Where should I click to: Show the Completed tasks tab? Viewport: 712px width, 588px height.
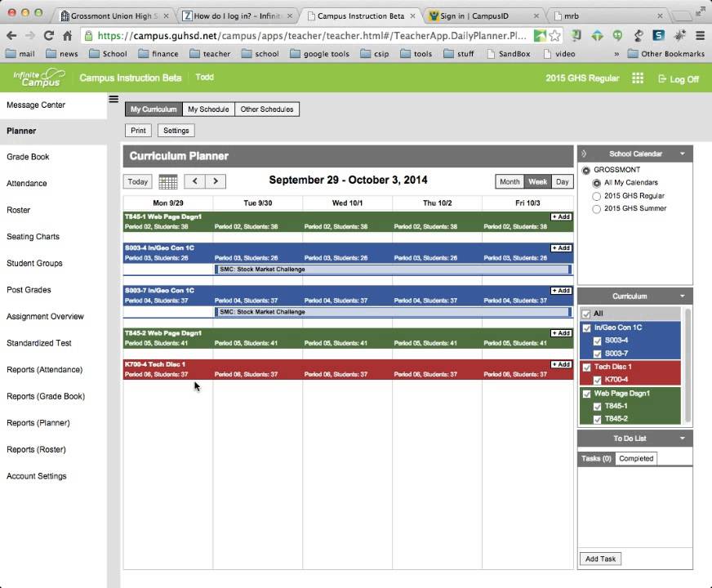click(636, 459)
